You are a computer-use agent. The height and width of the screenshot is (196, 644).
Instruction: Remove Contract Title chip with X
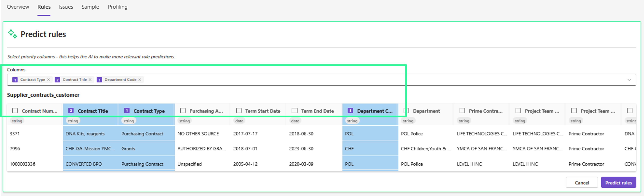coord(90,80)
